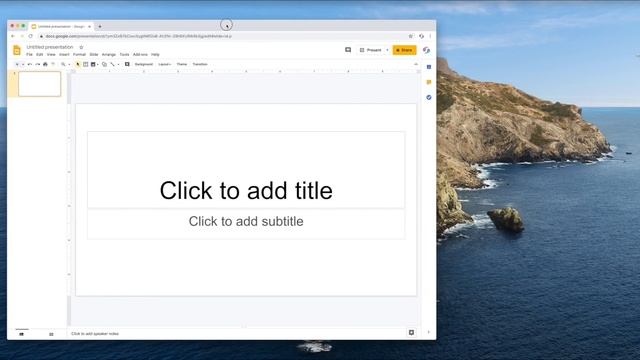Select the paint format tool

[x=53, y=64]
